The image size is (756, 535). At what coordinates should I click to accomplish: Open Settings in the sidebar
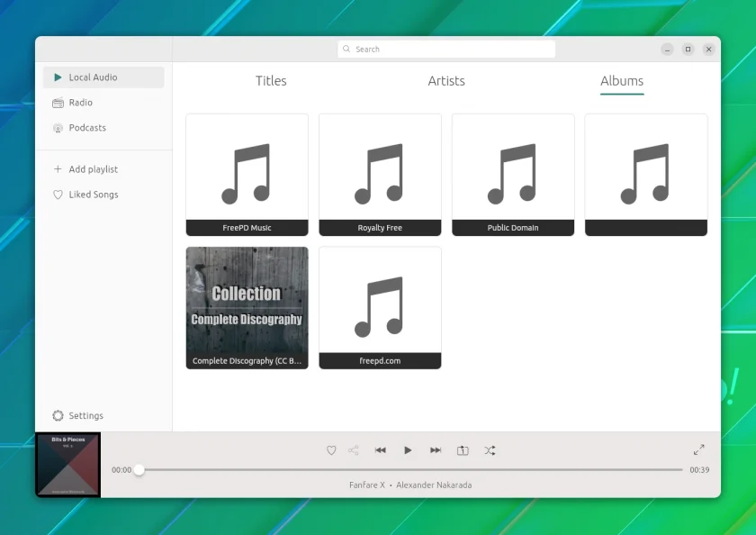click(103, 415)
